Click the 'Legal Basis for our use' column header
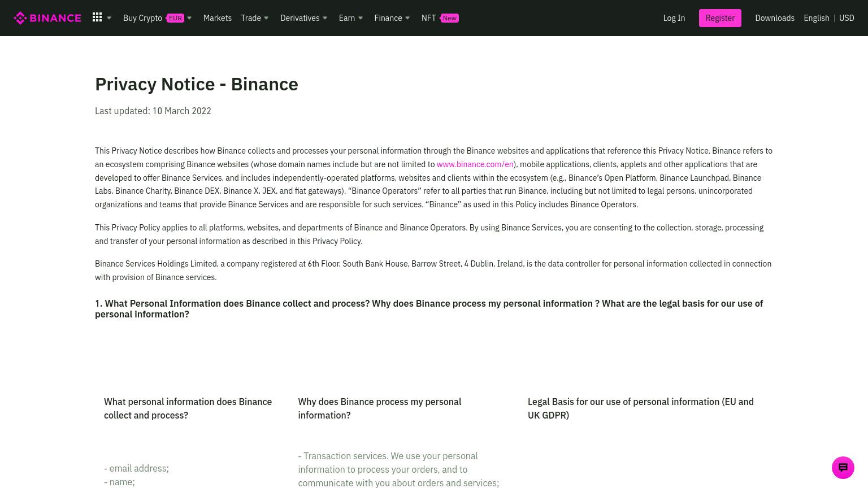 pos(641,408)
